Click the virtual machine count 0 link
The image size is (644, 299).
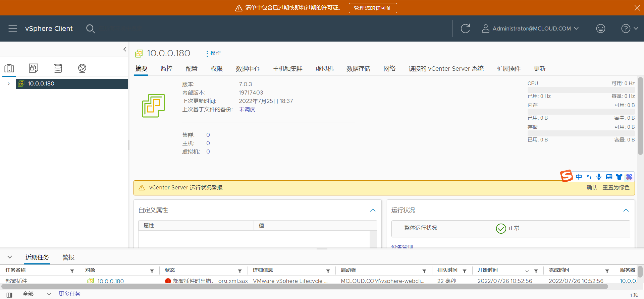tap(208, 152)
